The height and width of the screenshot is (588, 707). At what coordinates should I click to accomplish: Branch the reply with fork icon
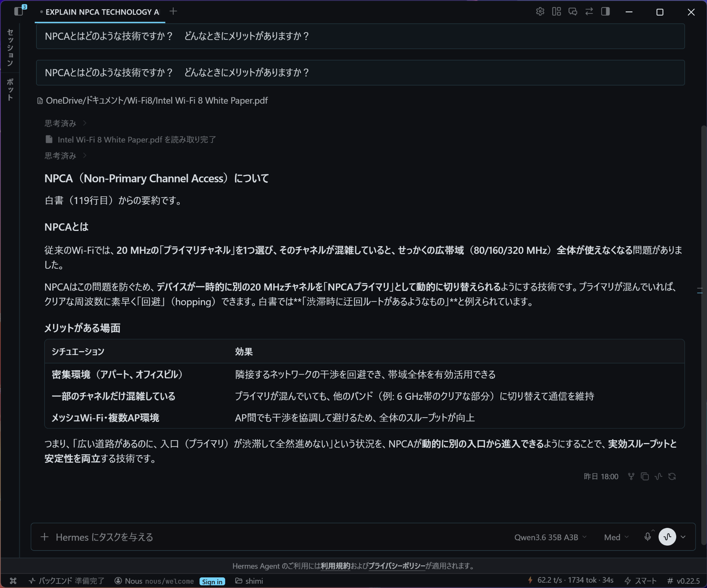(631, 476)
